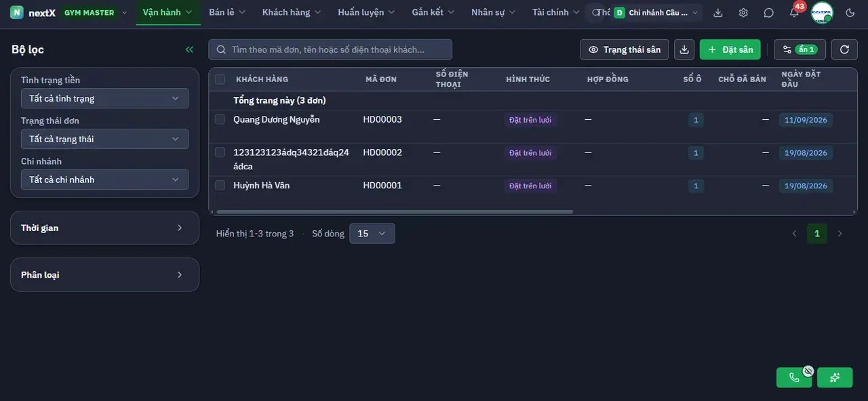Check the Huỳnh Hà Vân row checkbox
The image size is (868, 401).
point(220,186)
